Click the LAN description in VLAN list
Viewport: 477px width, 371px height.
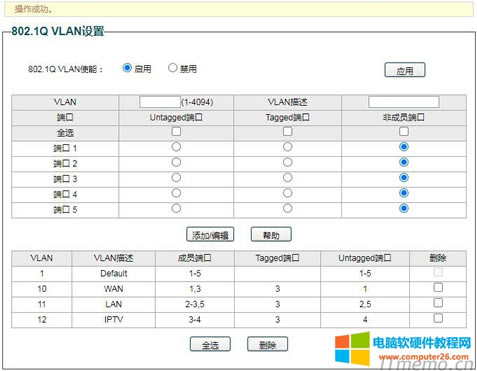[x=114, y=304]
